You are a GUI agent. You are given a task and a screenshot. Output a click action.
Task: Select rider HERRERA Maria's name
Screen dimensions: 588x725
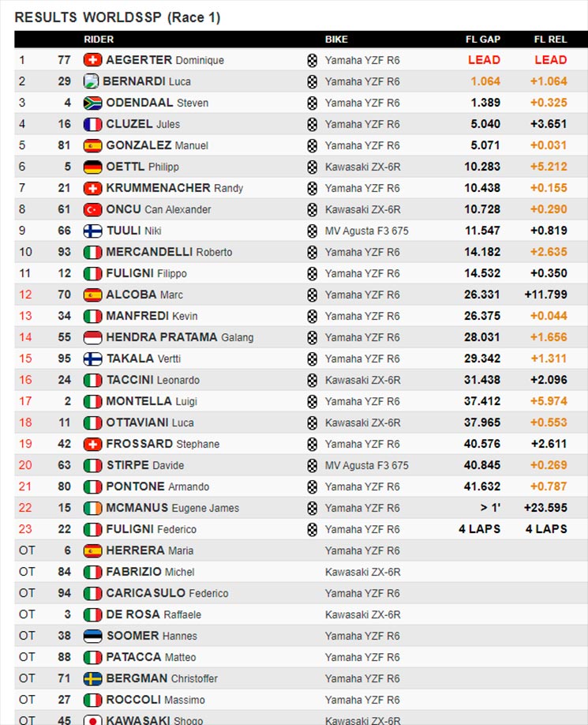[150, 550]
